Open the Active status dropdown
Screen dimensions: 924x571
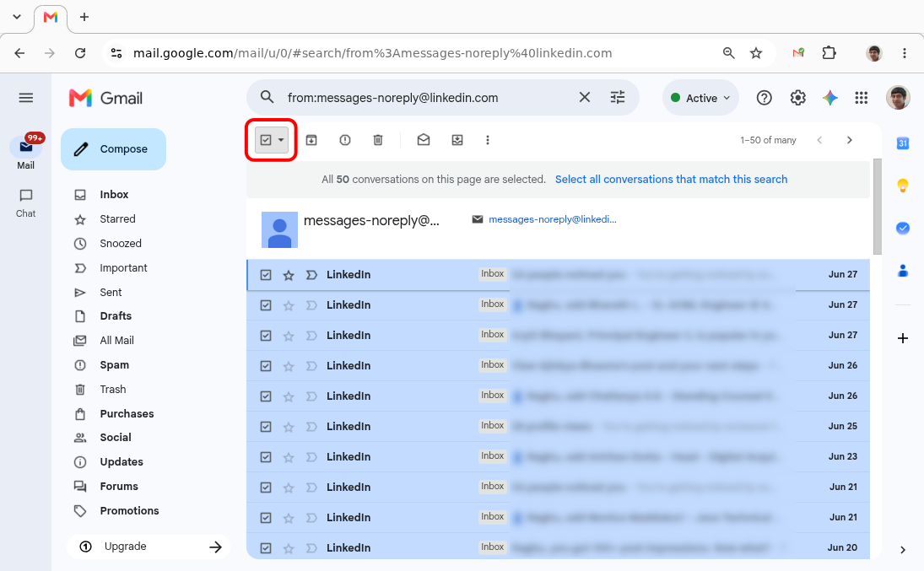[x=700, y=98]
